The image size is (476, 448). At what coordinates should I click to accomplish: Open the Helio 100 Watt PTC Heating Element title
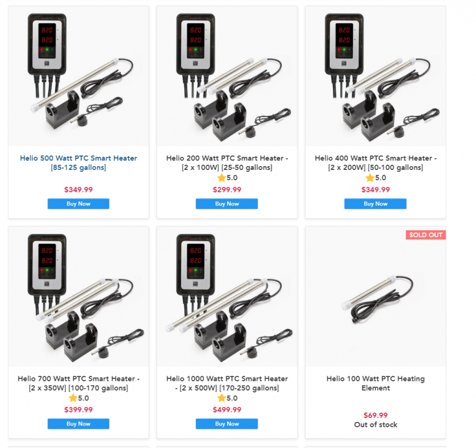tap(376, 383)
